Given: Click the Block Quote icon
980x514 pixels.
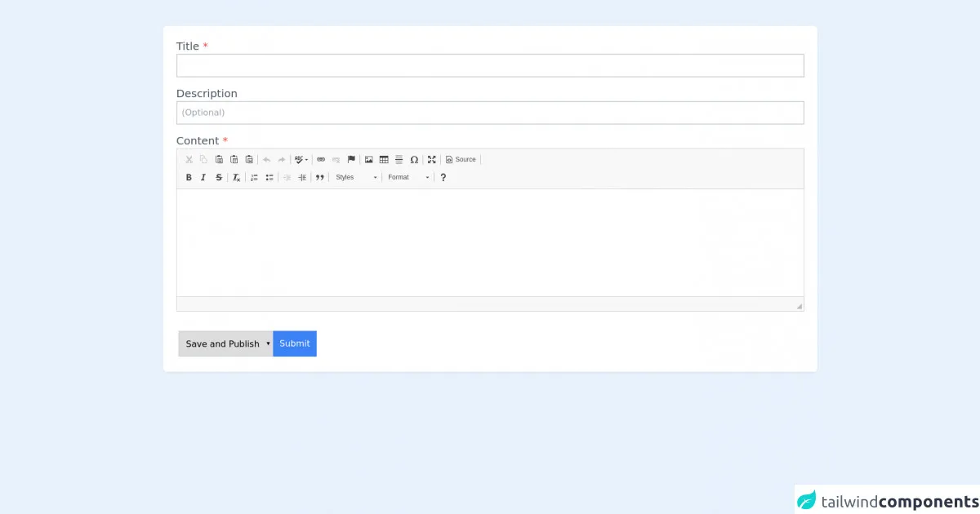Looking at the screenshot, I should click(320, 178).
